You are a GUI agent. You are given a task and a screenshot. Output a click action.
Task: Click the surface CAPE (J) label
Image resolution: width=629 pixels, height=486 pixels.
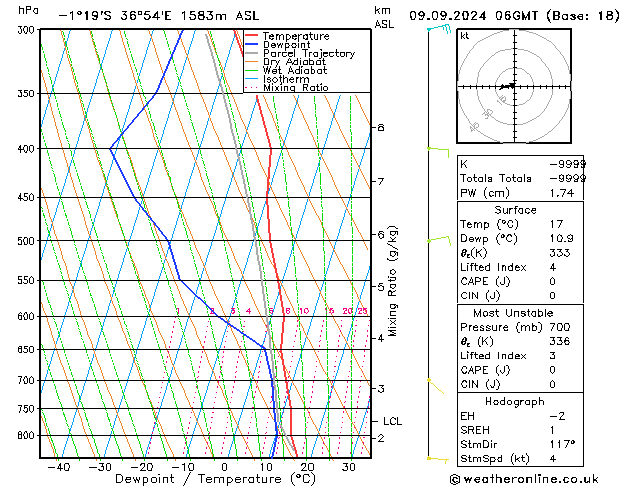click(x=485, y=281)
